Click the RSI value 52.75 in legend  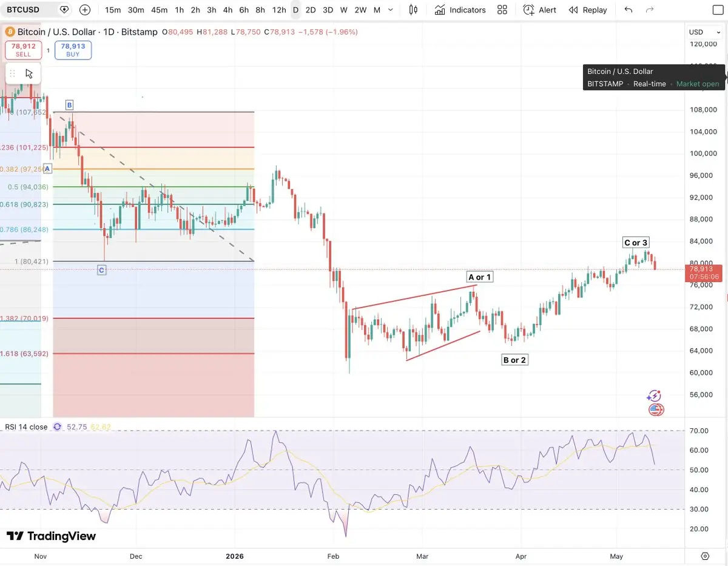point(76,427)
